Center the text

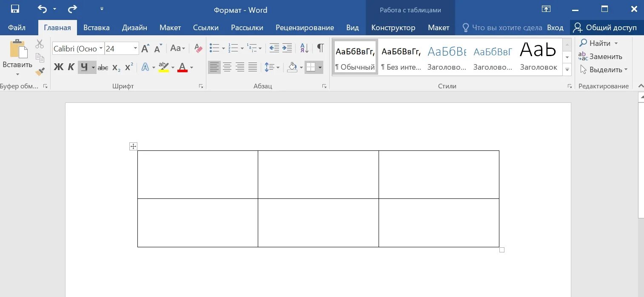227,67
